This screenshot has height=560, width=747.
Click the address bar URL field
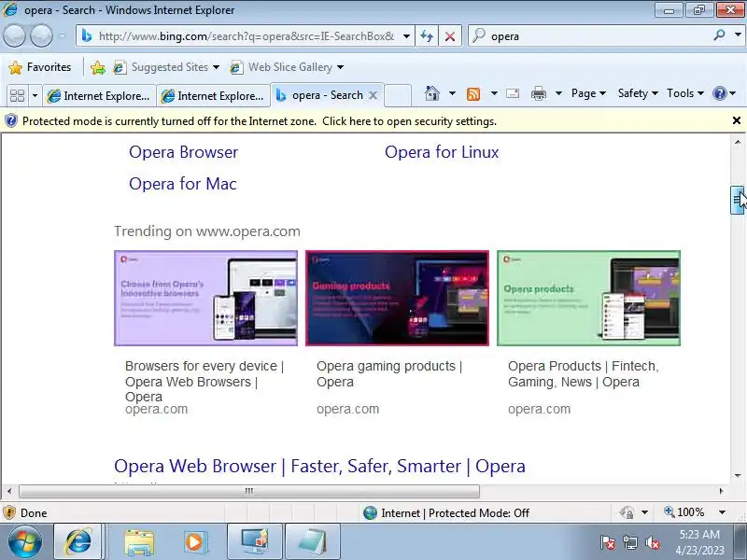coord(246,36)
